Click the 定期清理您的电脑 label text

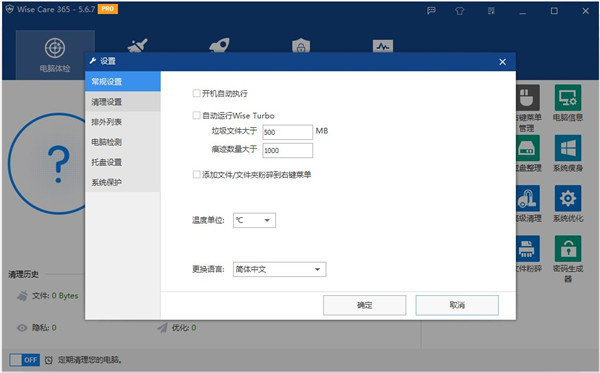(90, 360)
